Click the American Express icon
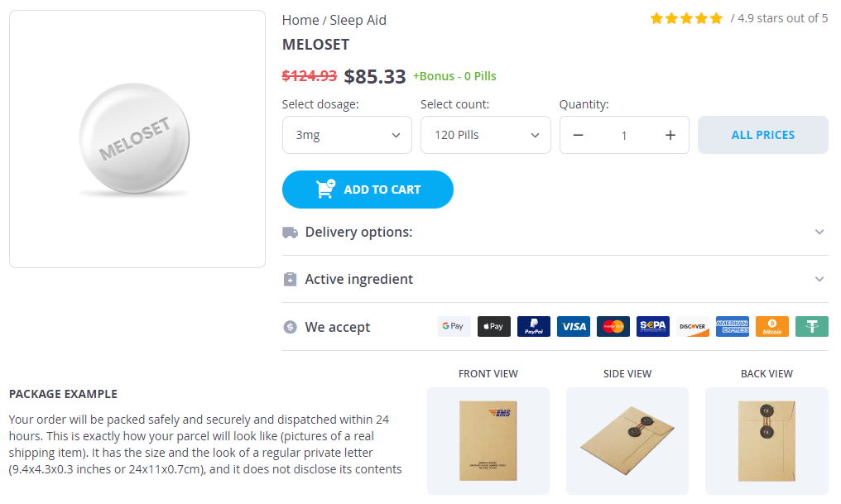Screen dimensions: 841x504 [x=733, y=326]
